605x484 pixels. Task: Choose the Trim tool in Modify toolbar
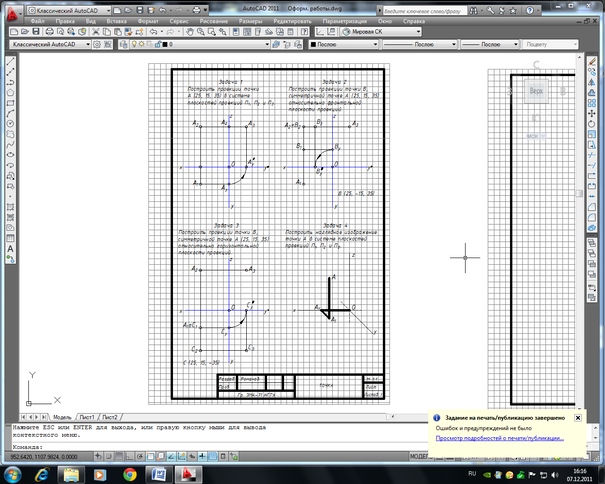tap(592, 155)
